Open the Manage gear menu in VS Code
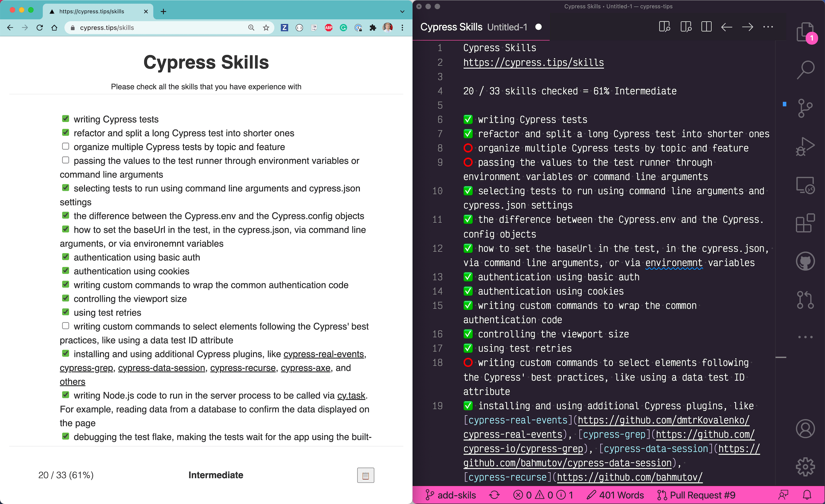Image resolution: width=825 pixels, height=504 pixels. [x=805, y=466]
